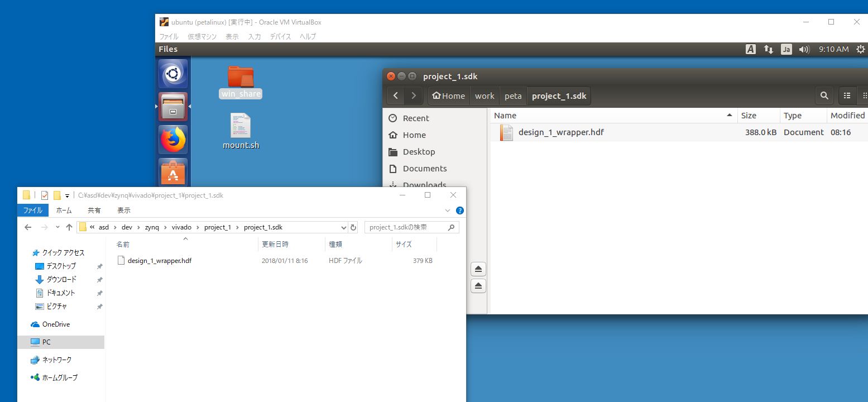Open the recent locations dropdown beside the back arrow
This screenshot has height=402, width=868.
click(x=57, y=227)
